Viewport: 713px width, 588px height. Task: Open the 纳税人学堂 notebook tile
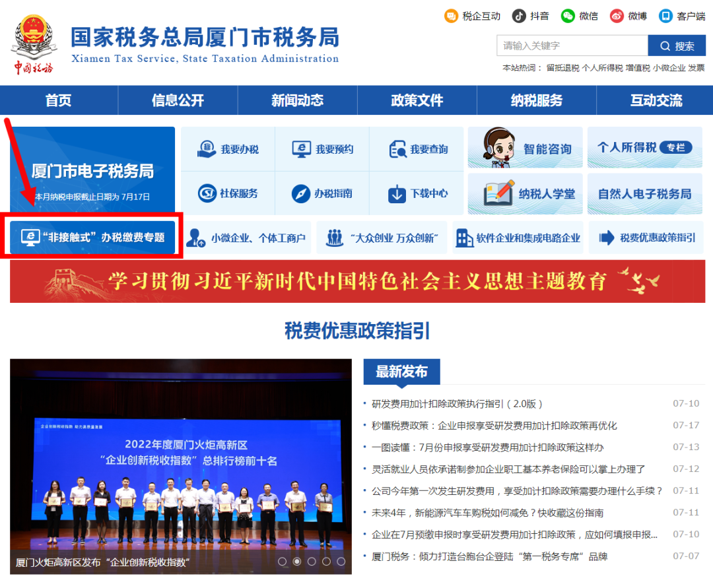(x=526, y=193)
